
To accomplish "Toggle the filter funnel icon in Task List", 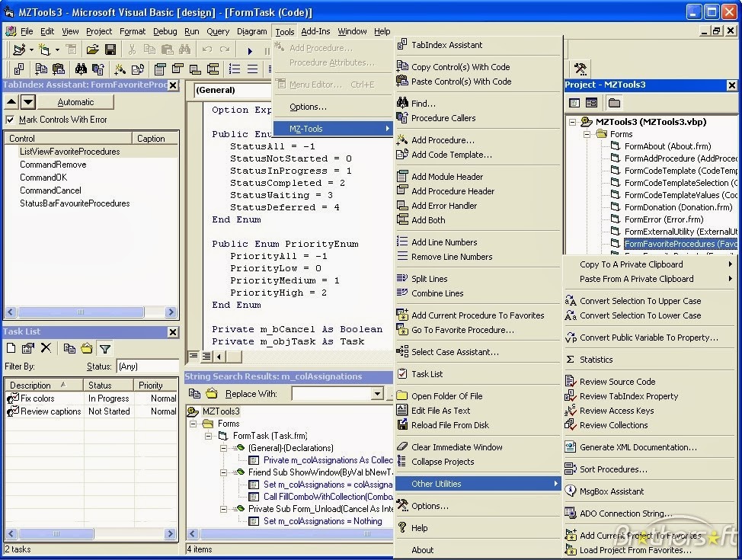I will click(104, 349).
